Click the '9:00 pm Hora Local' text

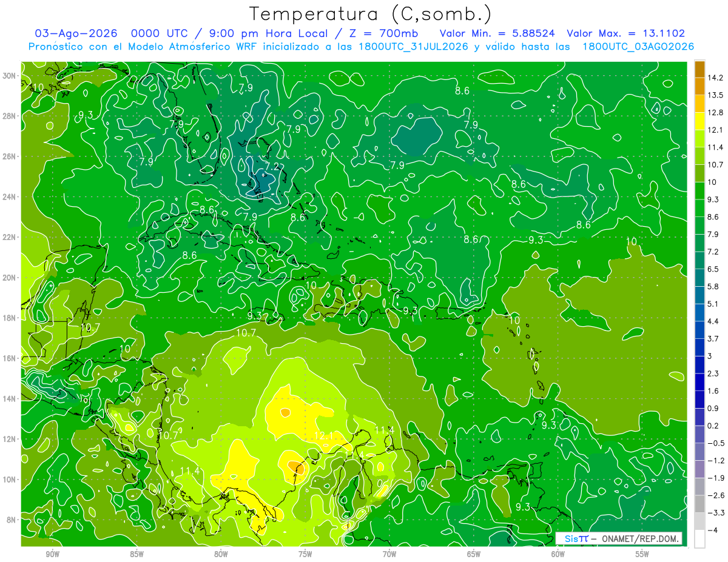click(268, 33)
